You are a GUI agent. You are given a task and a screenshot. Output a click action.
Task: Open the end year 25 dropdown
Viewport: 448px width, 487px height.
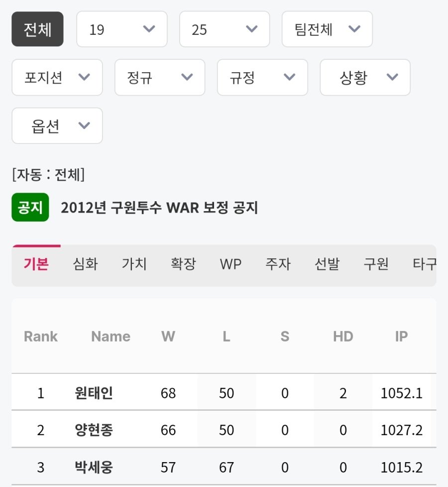tap(224, 29)
